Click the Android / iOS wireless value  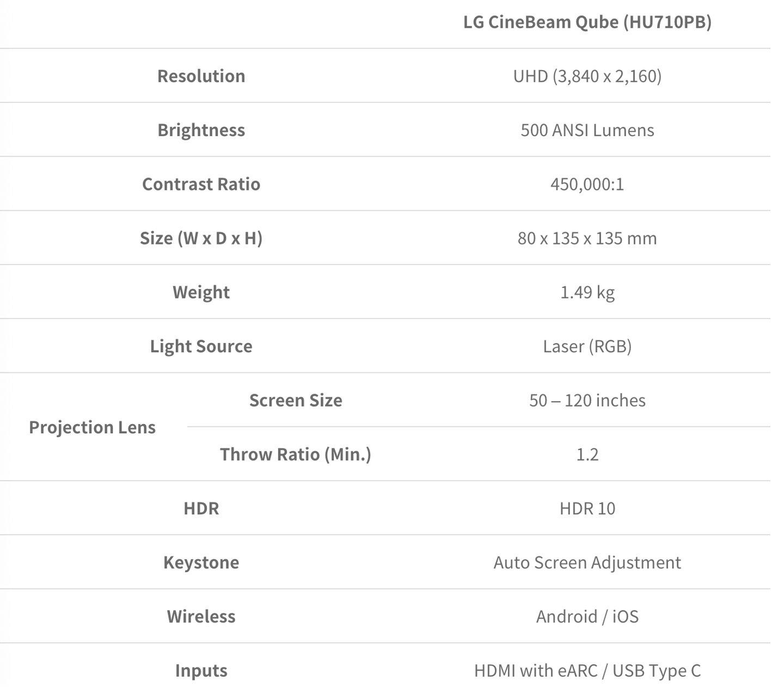tap(587, 616)
